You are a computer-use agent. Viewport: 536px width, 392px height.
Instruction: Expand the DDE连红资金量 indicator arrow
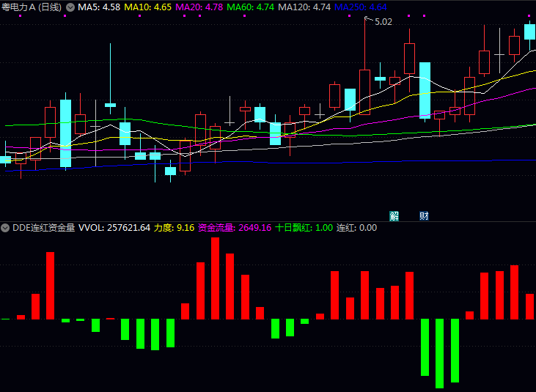pyautogui.click(x=6, y=228)
